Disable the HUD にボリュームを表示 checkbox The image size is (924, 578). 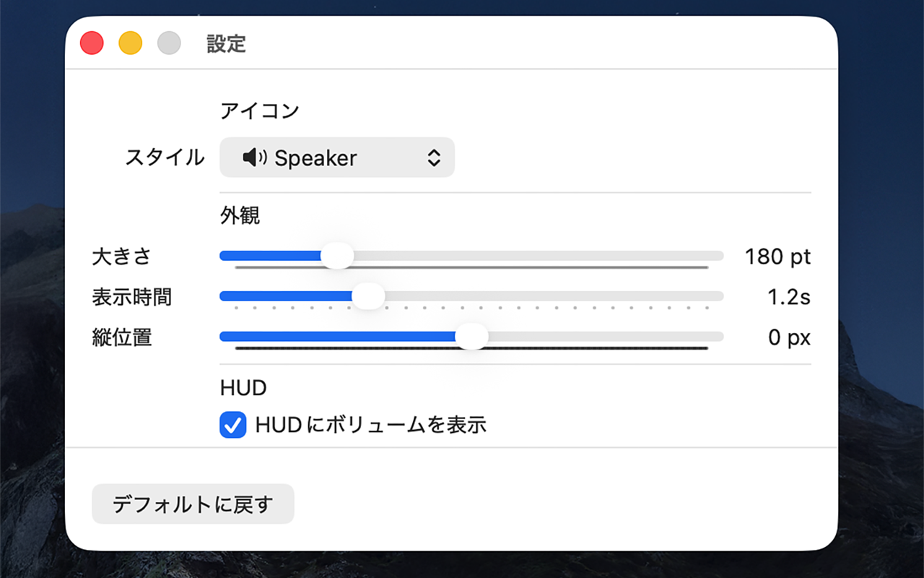232,426
